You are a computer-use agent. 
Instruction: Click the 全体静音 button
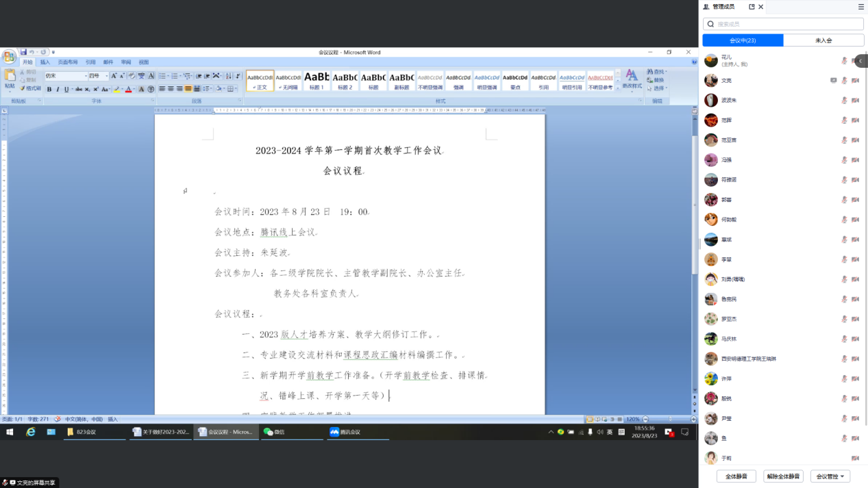736,476
